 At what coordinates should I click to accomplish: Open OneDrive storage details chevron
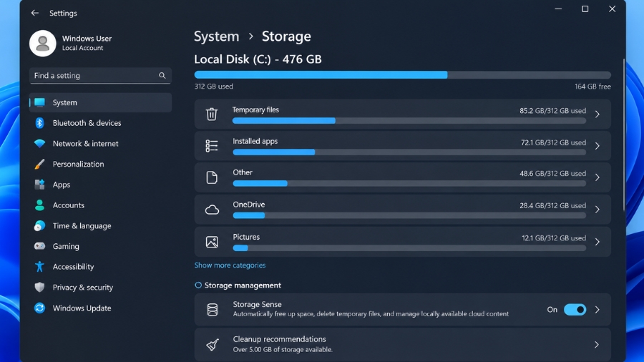597,210
